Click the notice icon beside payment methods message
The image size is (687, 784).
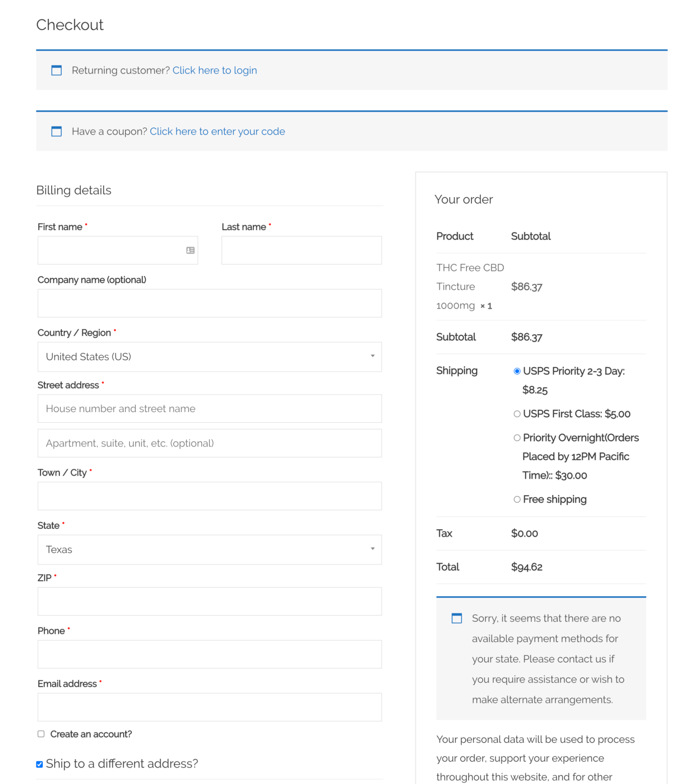coord(457,618)
